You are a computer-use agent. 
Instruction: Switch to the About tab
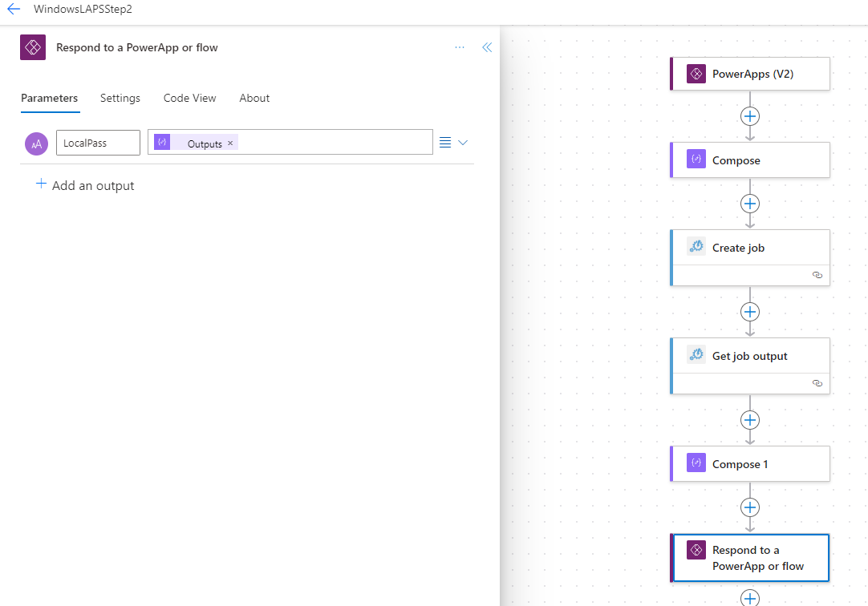254,98
